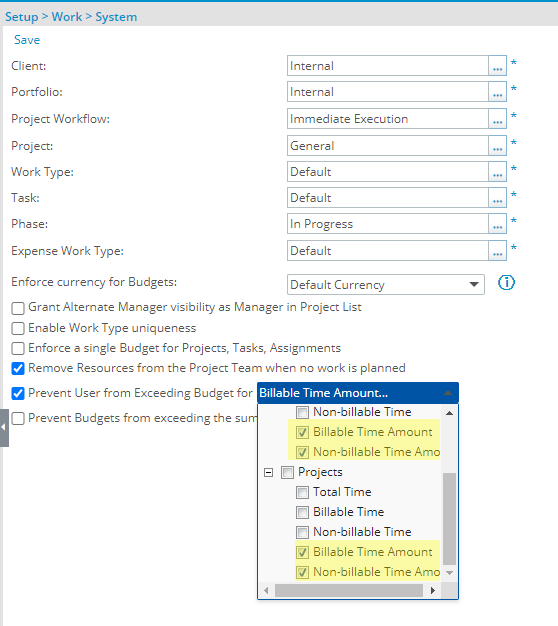Click dropdown horizontal scroll left arrow
Screen dimensions: 558x626
click(266, 590)
